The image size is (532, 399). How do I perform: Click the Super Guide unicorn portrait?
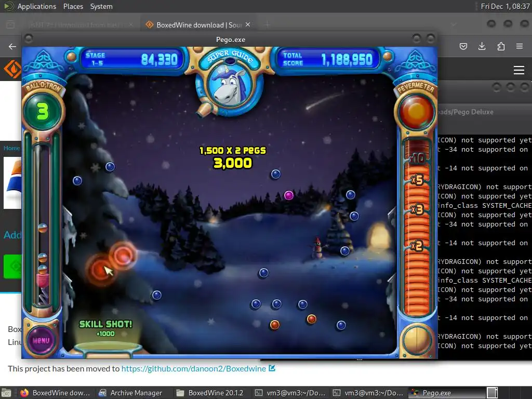tap(230, 87)
